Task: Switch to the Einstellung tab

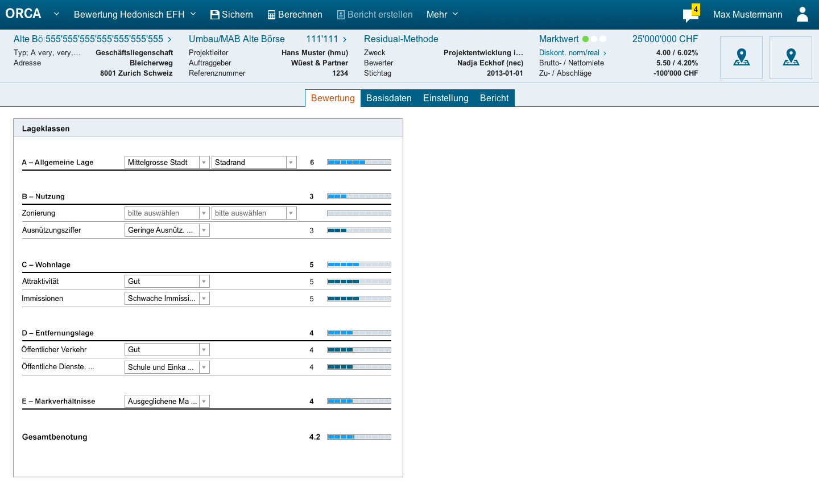Action: click(x=446, y=98)
